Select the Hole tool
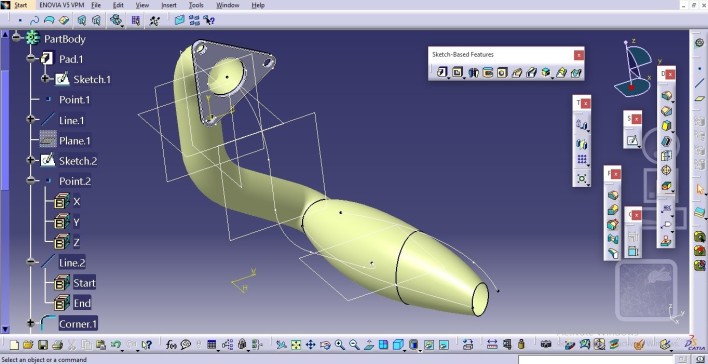Screen dimensions: 708x364 coord(502,72)
